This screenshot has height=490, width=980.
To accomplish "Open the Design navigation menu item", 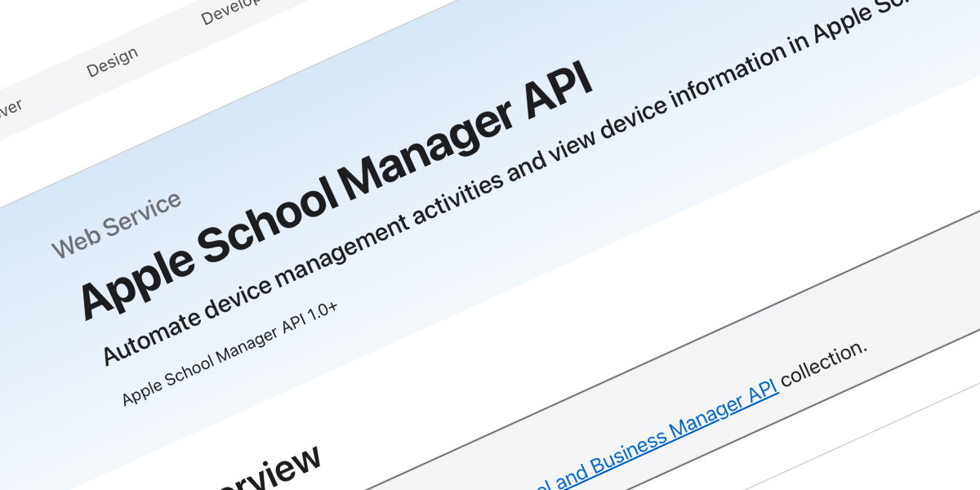I will coord(113,63).
